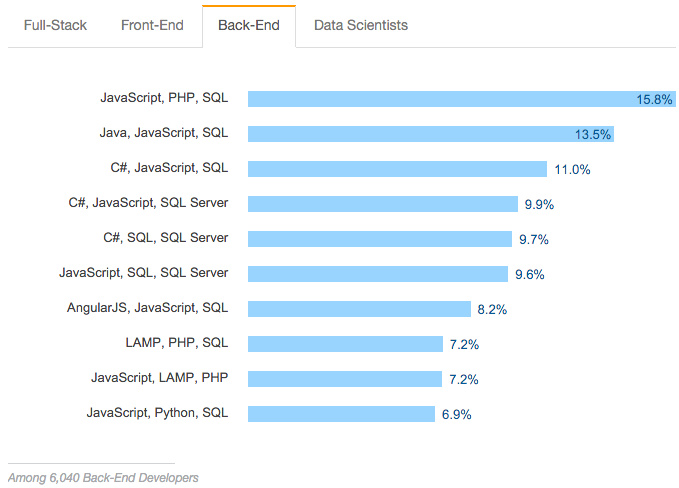This screenshot has height=488, width=679.
Task: Click the JavaScript, PHP, SQL bar
Action: [462, 99]
